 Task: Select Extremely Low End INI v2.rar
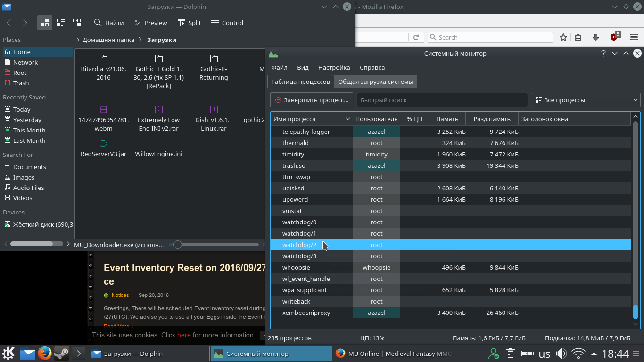click(159, 118)
